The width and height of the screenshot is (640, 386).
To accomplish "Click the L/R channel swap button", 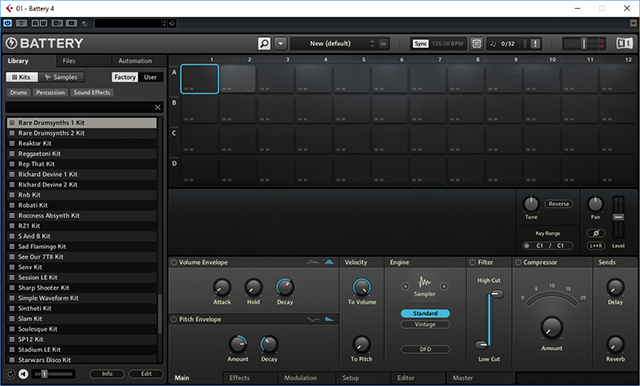I will [x=596, y=246].
